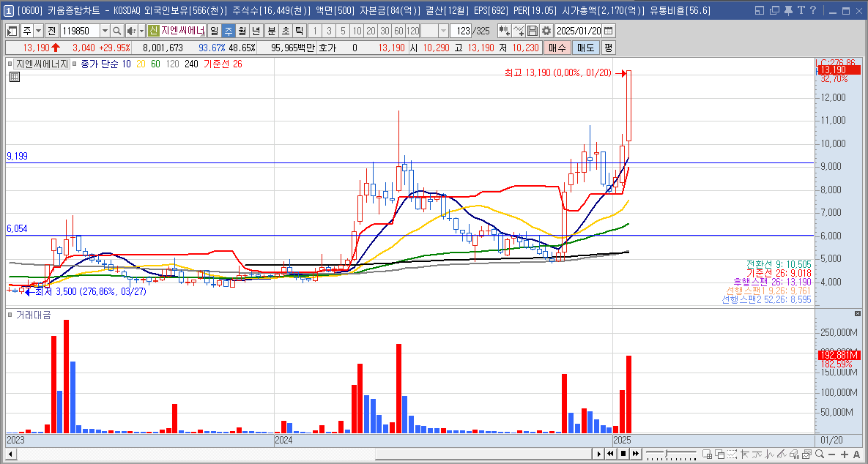Click the bottom magnifier zoom icon
This screenshot has height=464, width=868.
819,454
